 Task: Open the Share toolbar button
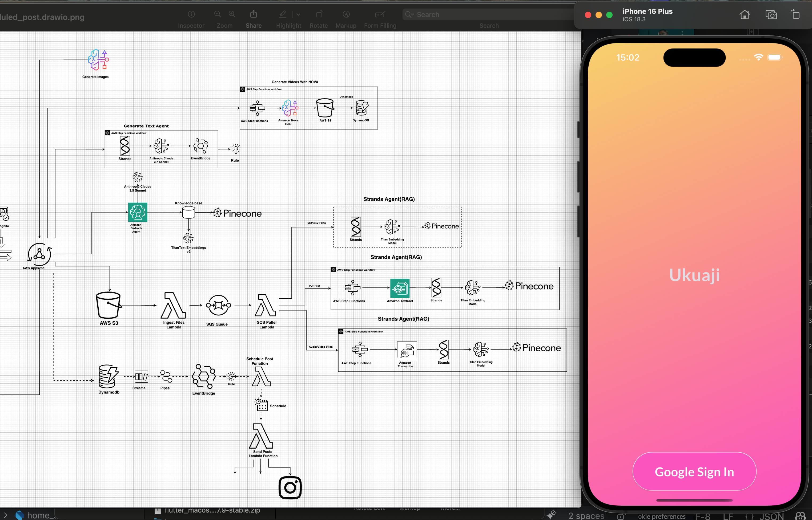point(254,14)
